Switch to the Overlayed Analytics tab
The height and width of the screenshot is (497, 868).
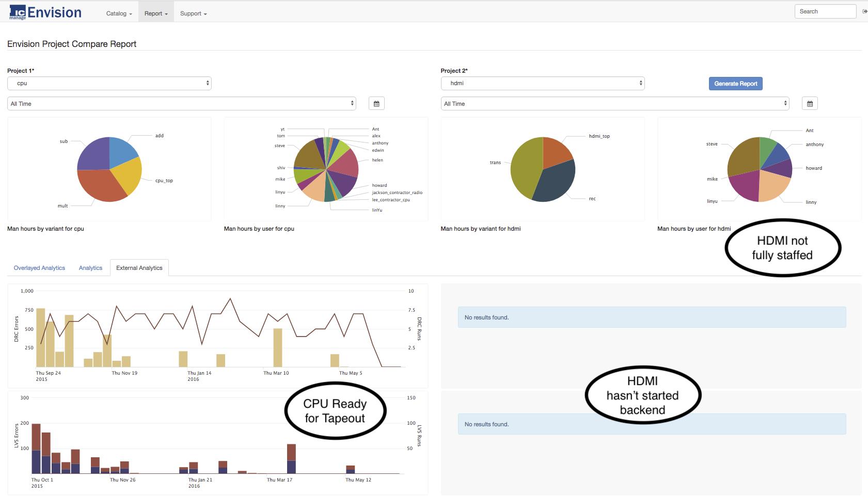(39, 268)
